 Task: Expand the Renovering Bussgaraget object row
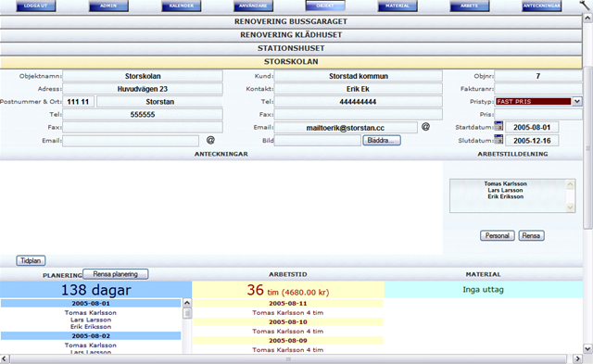pos(291,21)
